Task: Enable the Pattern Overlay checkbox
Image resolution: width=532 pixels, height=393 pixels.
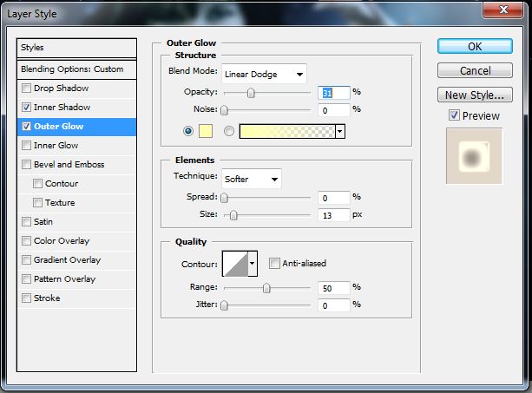Action: coord(26,279)
